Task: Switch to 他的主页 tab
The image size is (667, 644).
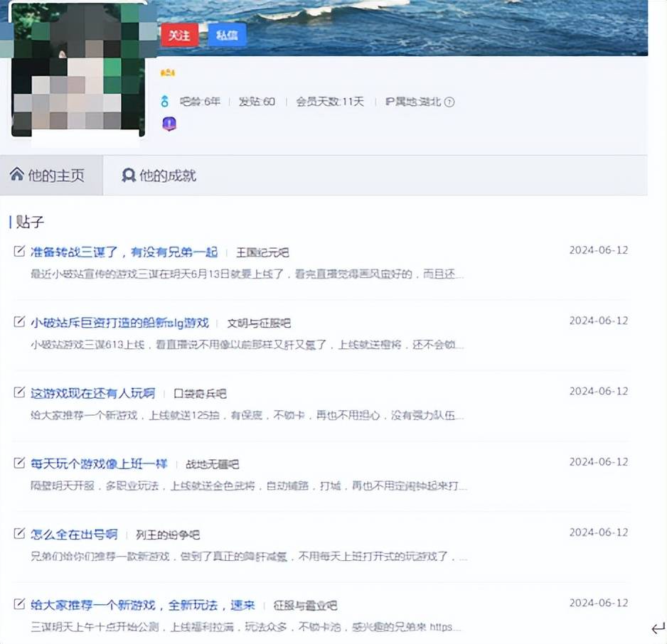Action: pyautogui.click(x=51, y=175)
